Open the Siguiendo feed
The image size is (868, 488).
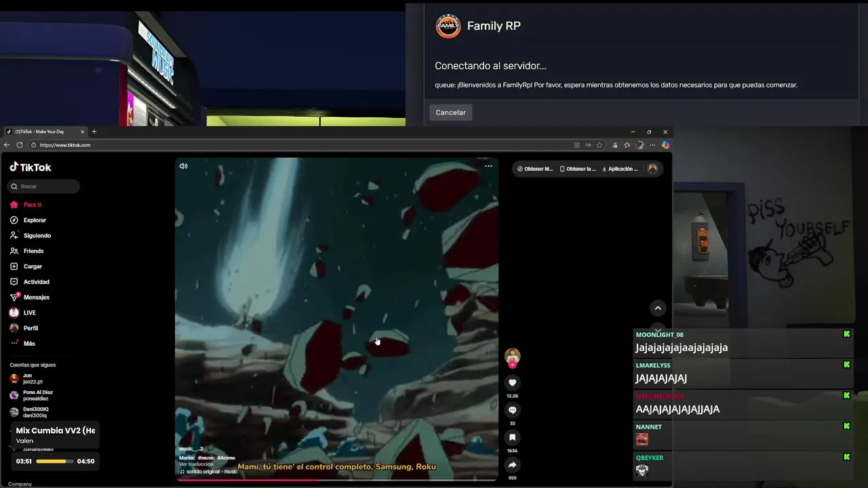tap(31, 236)
